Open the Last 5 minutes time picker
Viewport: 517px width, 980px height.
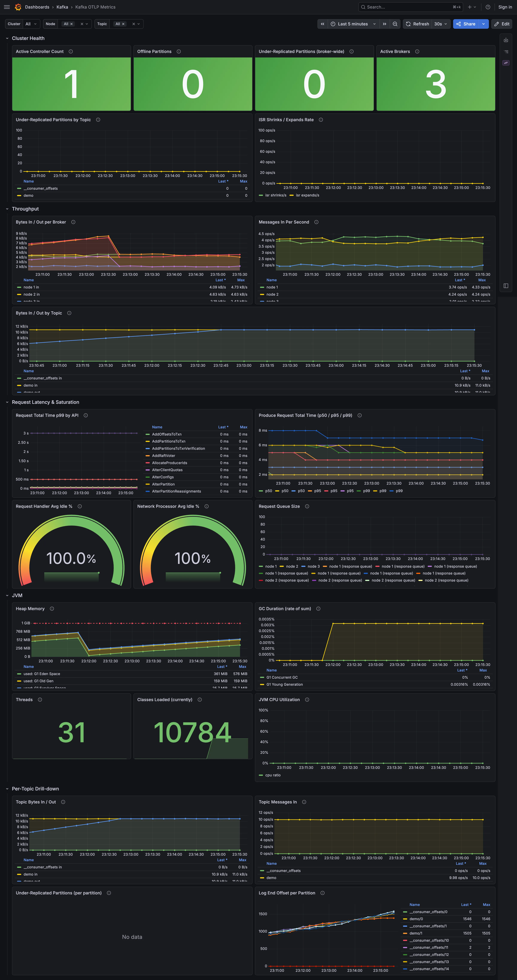353,24
